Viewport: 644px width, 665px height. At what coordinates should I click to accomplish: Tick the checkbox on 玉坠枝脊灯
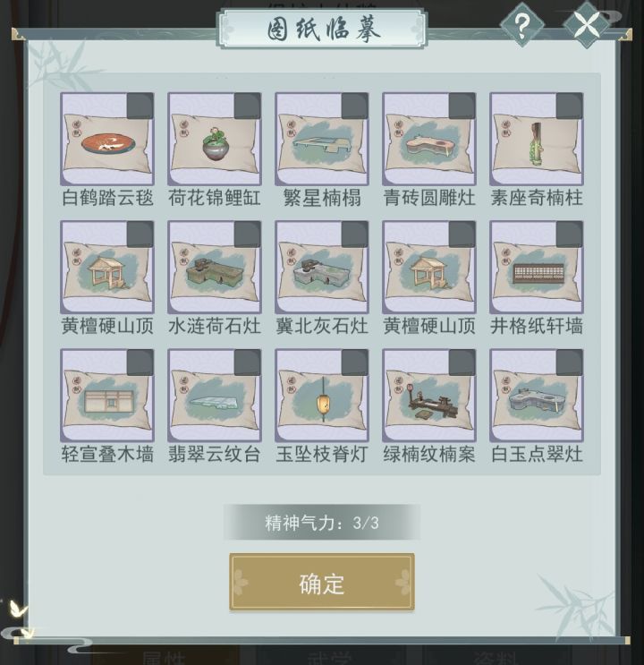click(x=355, y=362)
